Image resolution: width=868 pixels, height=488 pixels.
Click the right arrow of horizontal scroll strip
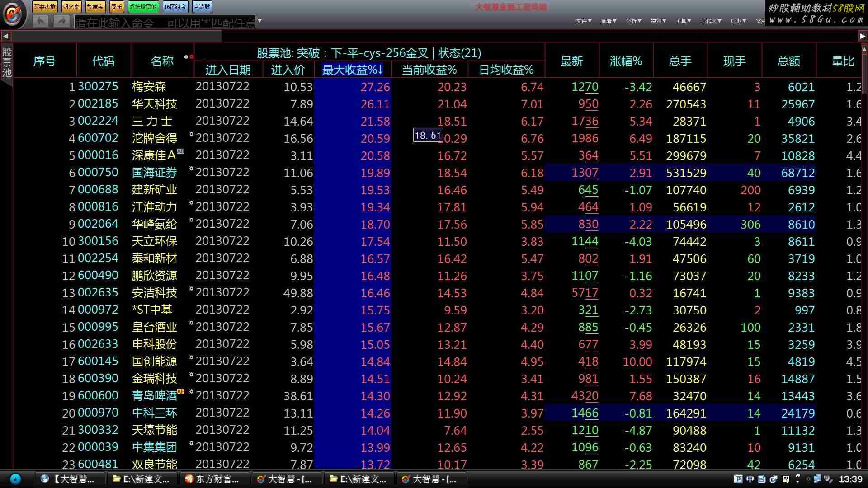863,36
